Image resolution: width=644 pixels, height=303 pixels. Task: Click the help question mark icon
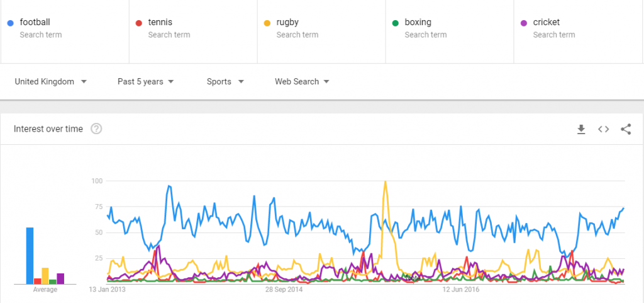[96, 129]
